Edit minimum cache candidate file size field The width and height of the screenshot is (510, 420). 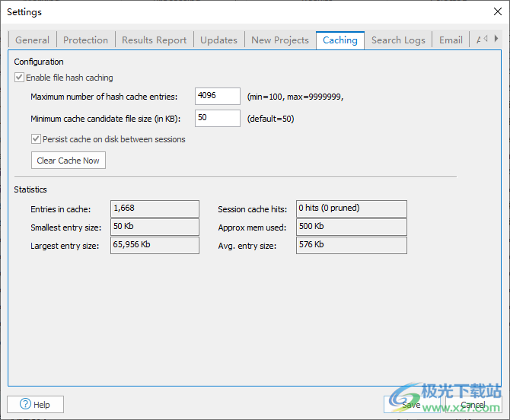[x=218, y=119]
